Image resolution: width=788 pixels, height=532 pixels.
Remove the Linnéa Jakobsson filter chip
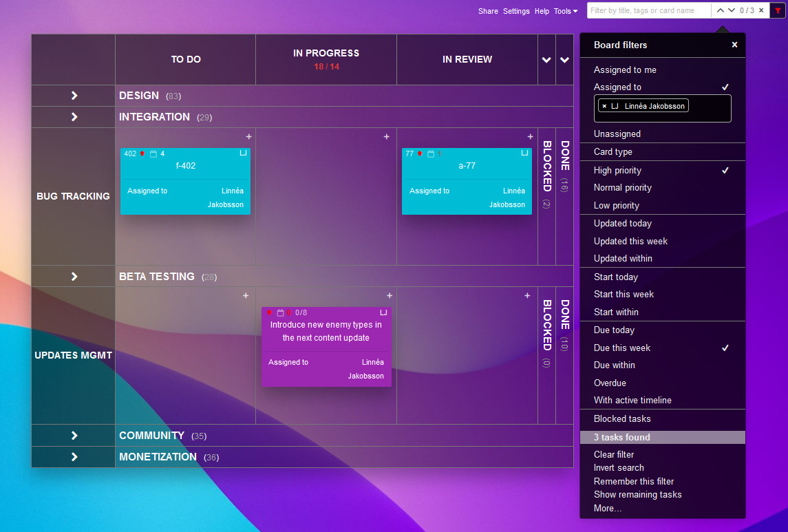coord(605,106)
